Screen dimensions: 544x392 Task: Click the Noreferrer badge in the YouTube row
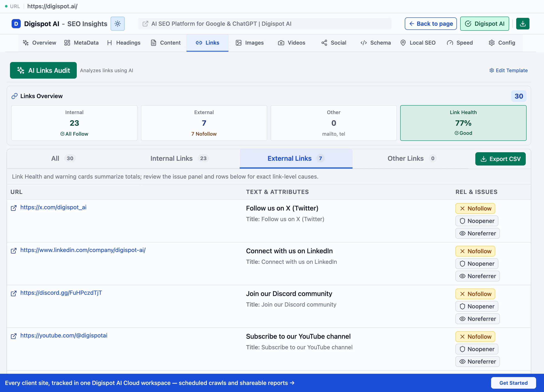(477, 361)
